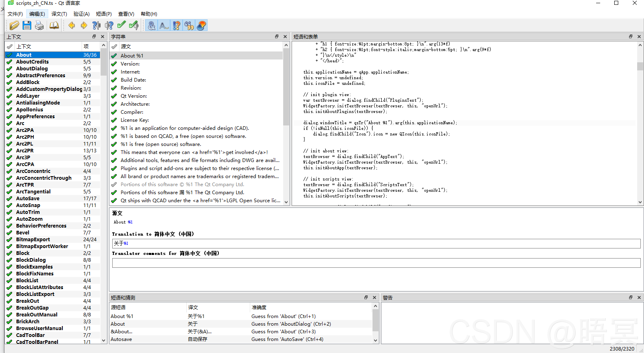Viewport: 644px width, 353px height.
Task: Toggle surrounding whitespace validation icon
Action: 164,25
